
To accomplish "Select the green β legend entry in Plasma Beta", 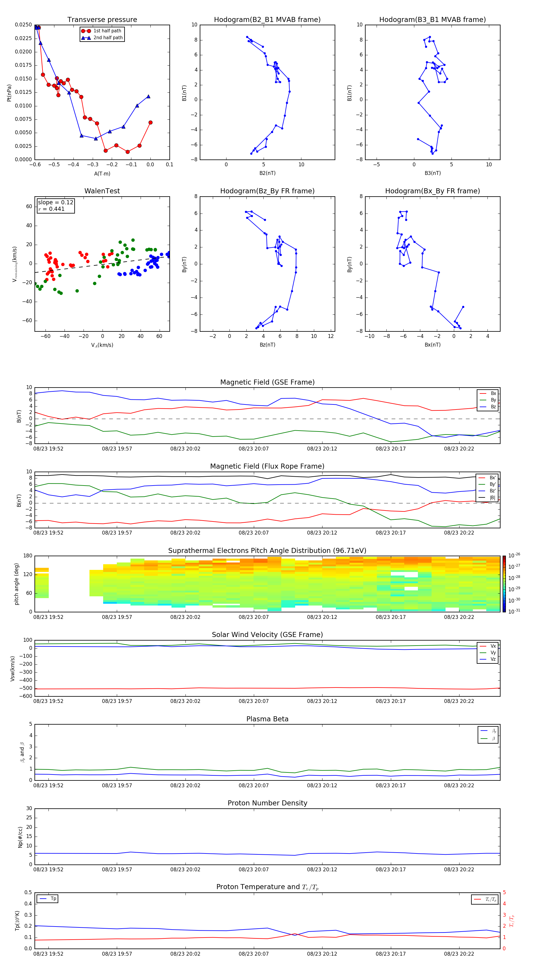I will [488, 739].
